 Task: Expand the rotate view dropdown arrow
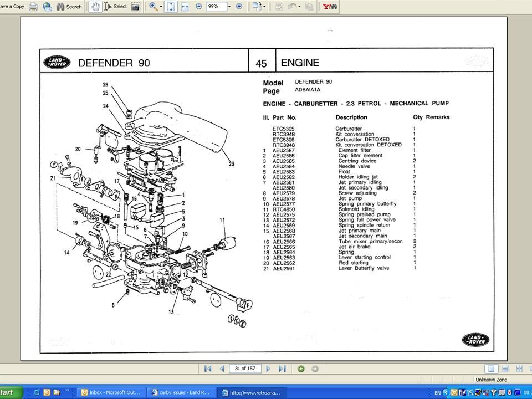265,7
